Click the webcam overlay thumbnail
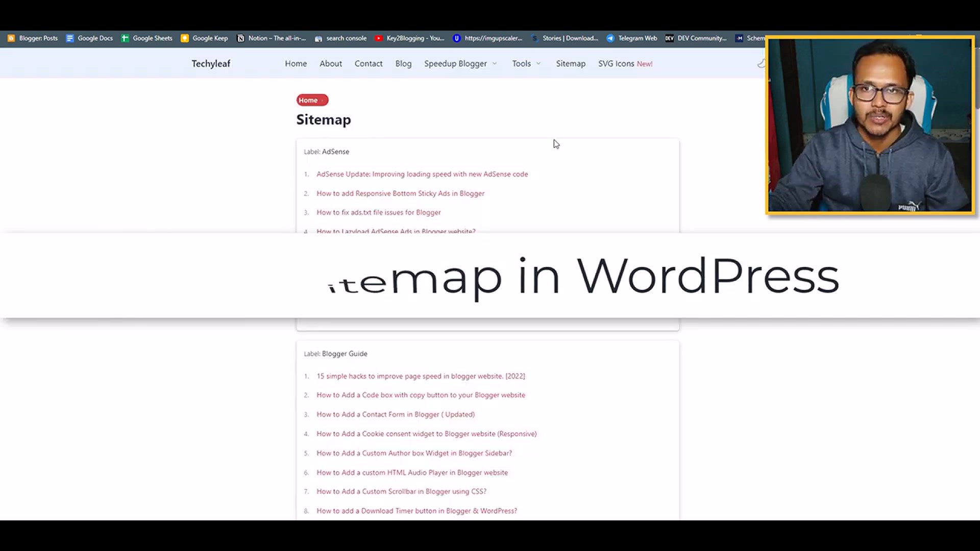 point(870,125)
